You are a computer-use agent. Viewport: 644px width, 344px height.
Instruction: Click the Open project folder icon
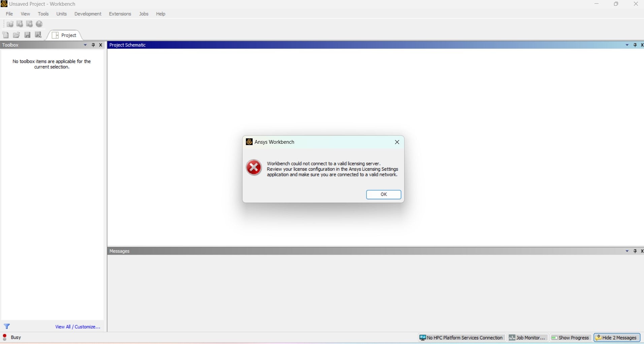click(16, 35)
